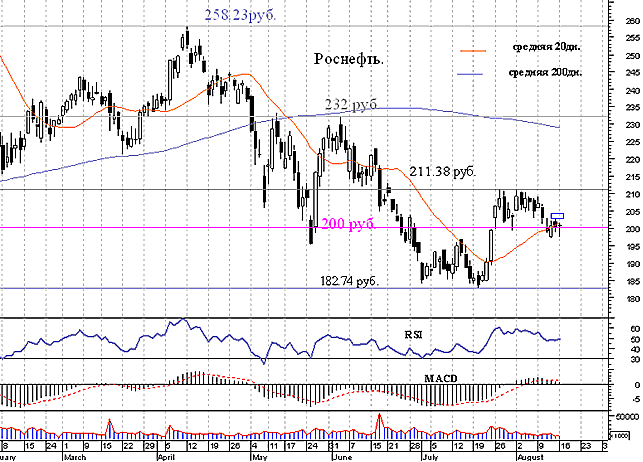Click the 258.23 руб. peak price label
The height and width of the screenshot is (462, 643).
(240, 15)
